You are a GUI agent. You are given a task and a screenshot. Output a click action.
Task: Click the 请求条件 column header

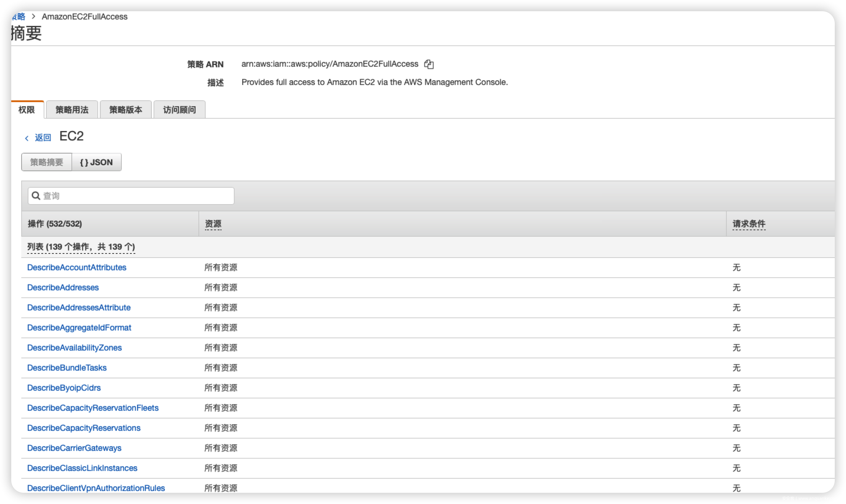click(x=749, y=224)
